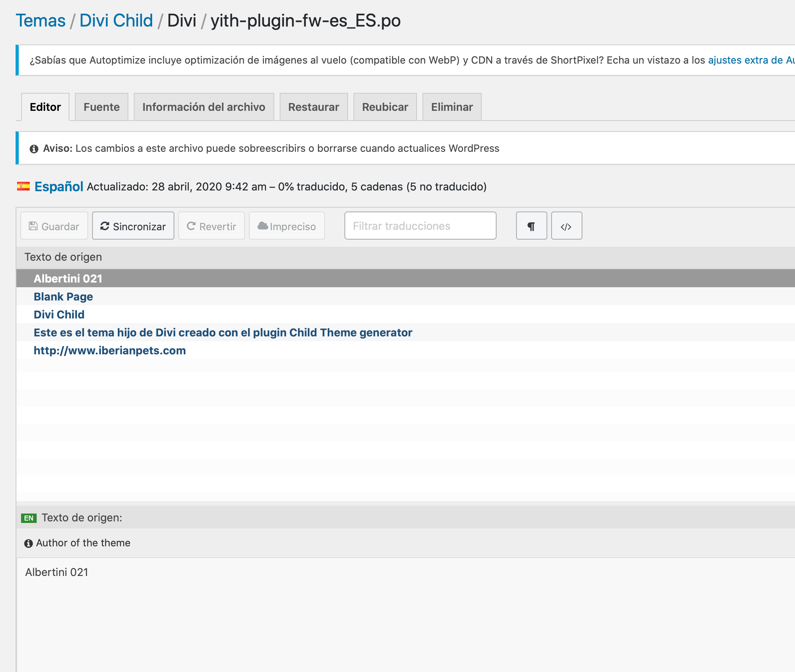Select the Albertini 021 string row
Image resolution: width=795 pixels, height=672 pixels.
coord(406,279)
